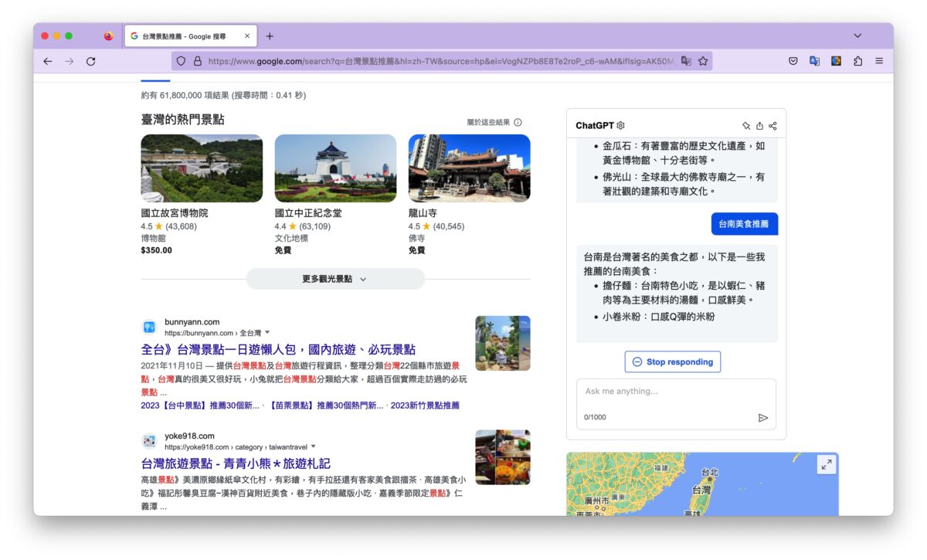927x560 pixels.
Task: Open a new tab with plus button
Action: [x=270, y=36]
